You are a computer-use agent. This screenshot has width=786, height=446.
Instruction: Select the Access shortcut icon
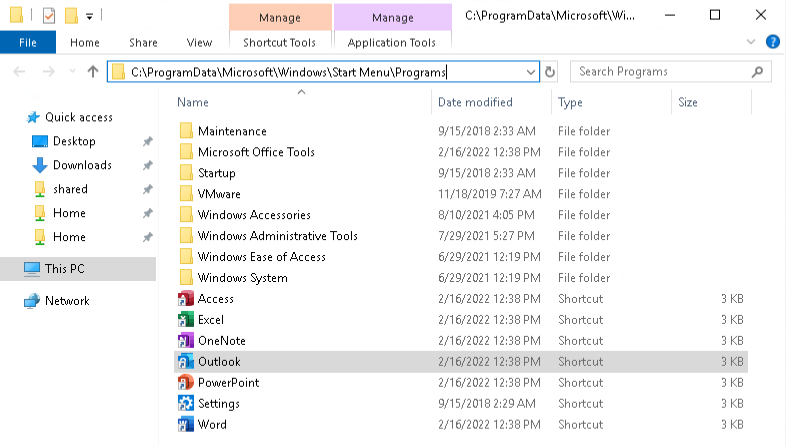point(186,299)
